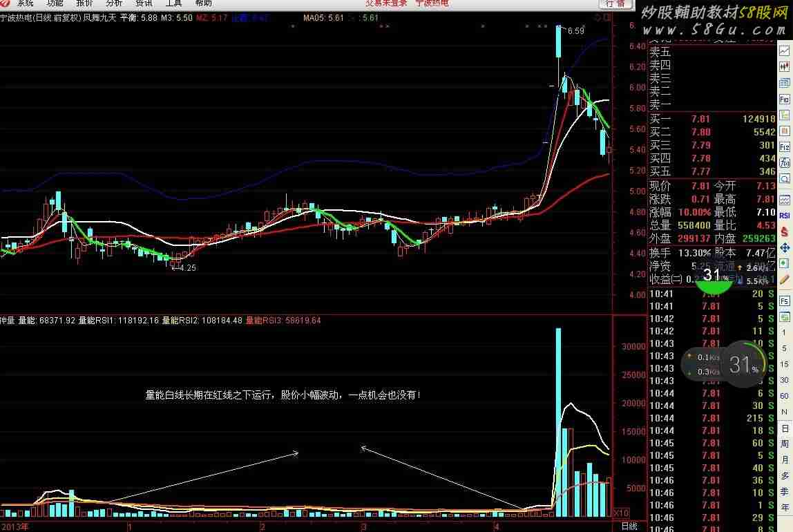Open the 报价 menu

(x=84, y=3)
